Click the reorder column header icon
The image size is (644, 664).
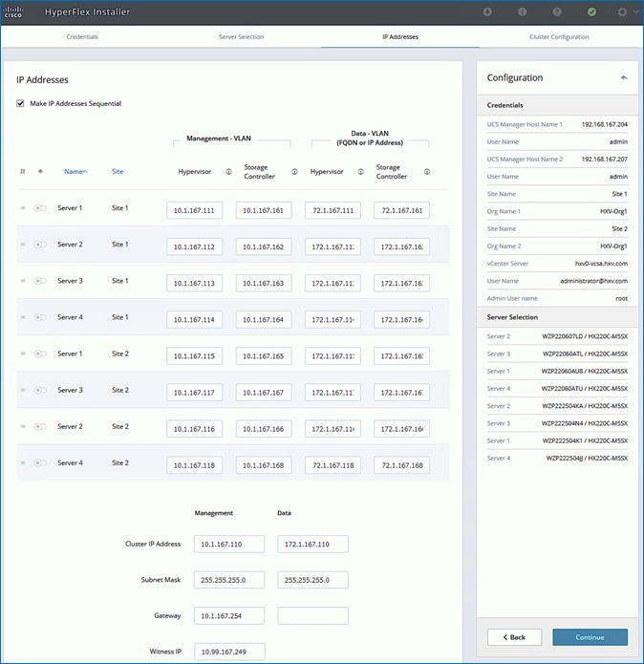[x=23, y=172]
